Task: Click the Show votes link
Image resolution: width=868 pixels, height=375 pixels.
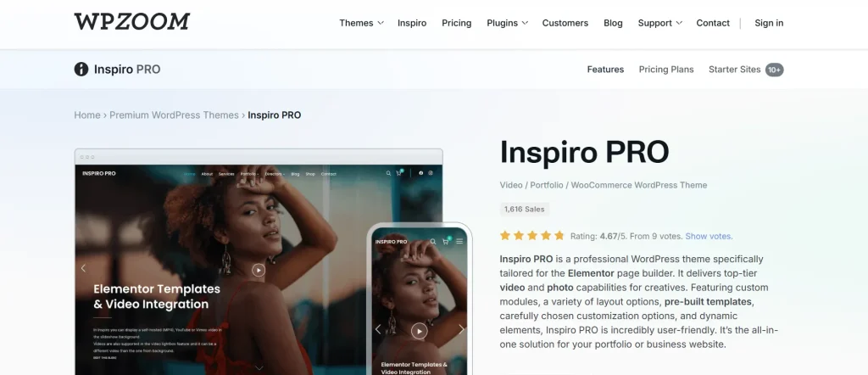Action: pos(709,236)
